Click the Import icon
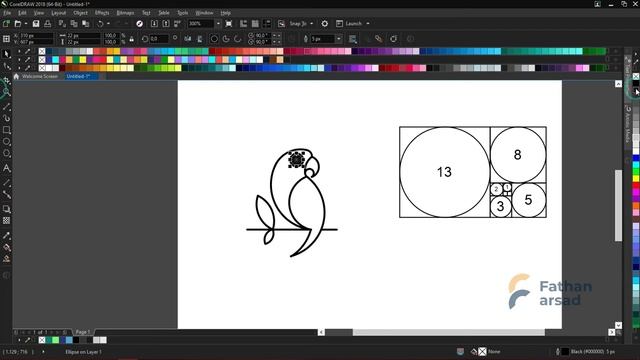The image size is (640, 360). point(154,24)
